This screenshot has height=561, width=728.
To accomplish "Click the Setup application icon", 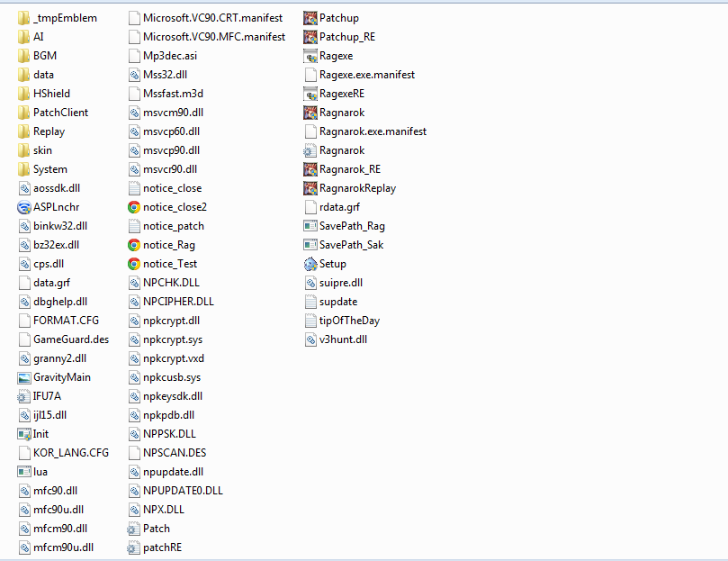I will coord(310,264).
